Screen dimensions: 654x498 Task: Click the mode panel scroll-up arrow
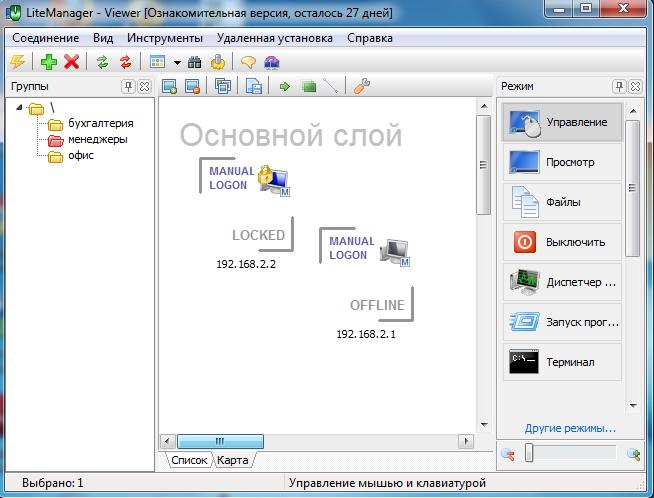click(x=633, y=111)
